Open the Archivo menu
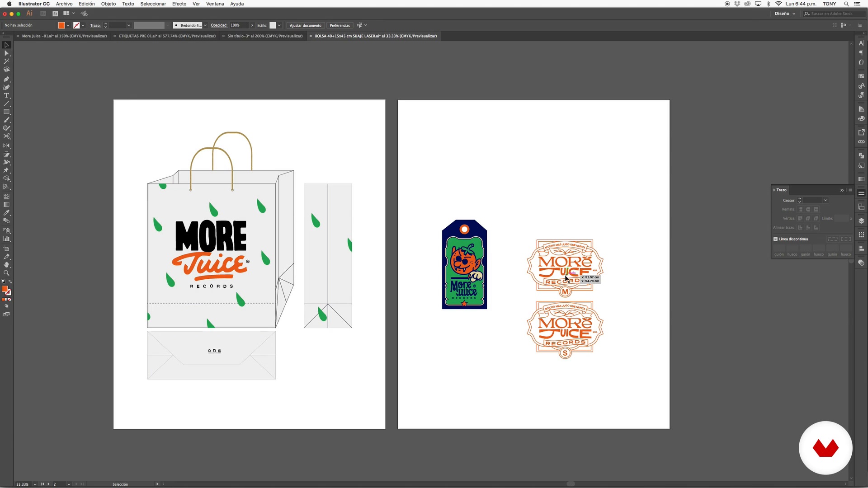The image size is (868, 488). (x=64, y=4)
